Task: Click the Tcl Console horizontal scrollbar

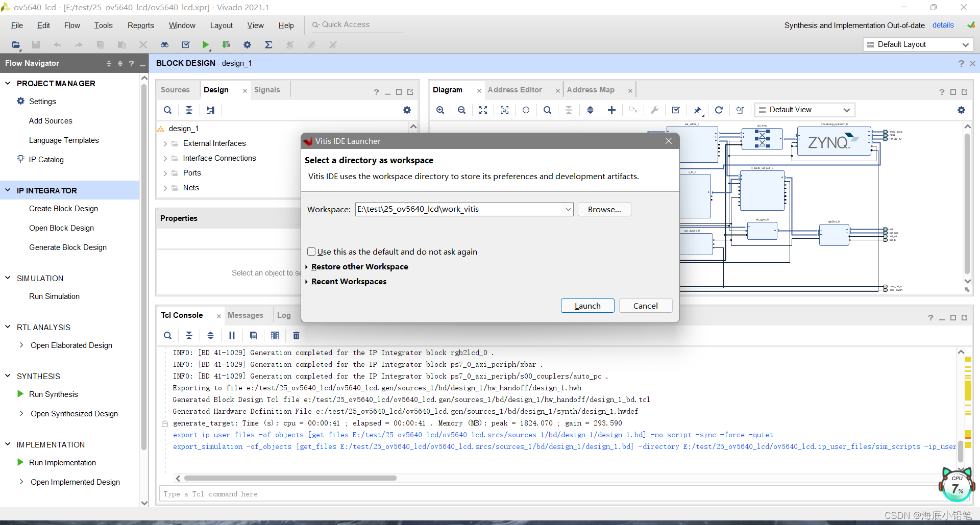Action: click(x=290, y=478)
